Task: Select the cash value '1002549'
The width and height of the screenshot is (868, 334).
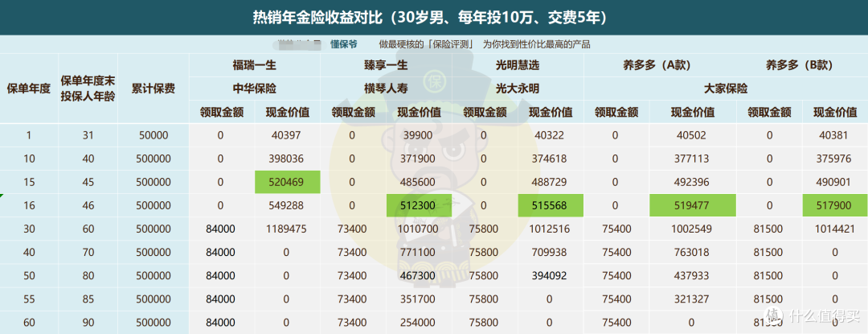Action: click(x=693, y=229)
